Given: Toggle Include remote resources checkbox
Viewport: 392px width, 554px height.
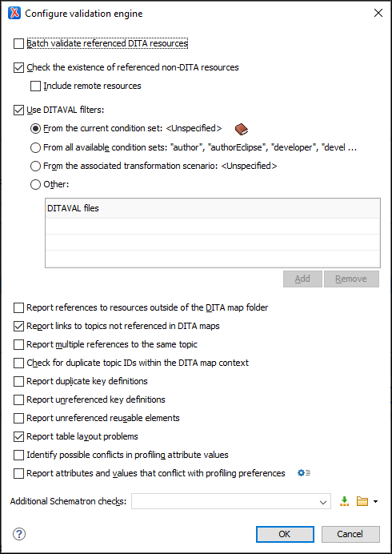Looking at the screenshot, I should tap(35, 86).
